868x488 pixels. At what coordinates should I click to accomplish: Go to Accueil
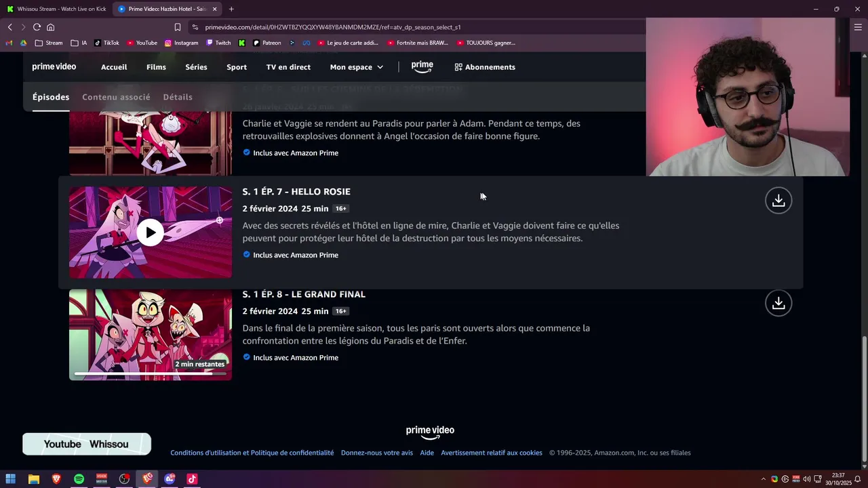(114, 67)
